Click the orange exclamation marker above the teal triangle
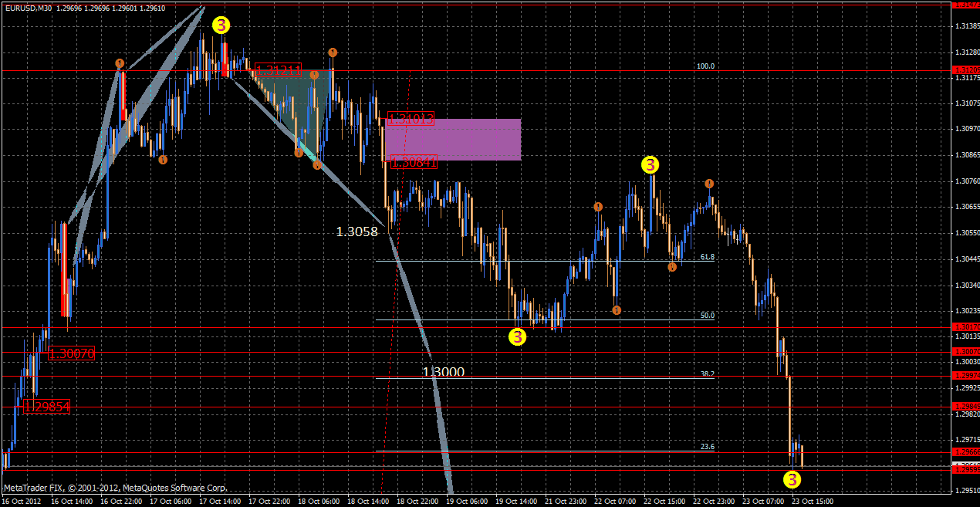This screenshot has height=507, width=980. (x=332, y=52)
